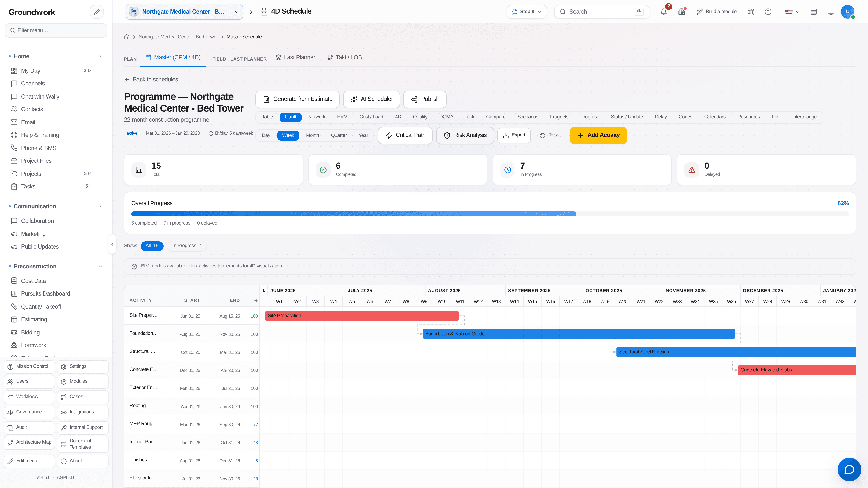This screenshot has width=868, height=488.
Task: Click the Critical Path button
Action: tap(405, 135)
